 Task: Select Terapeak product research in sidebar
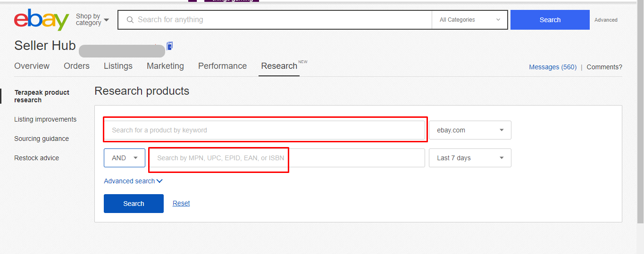pos(42,96)
